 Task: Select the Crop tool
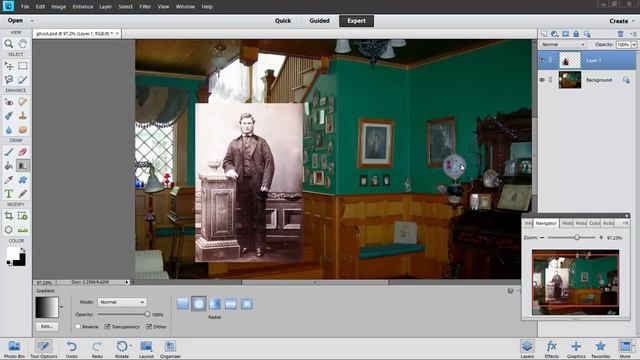(x=9, y=216)
